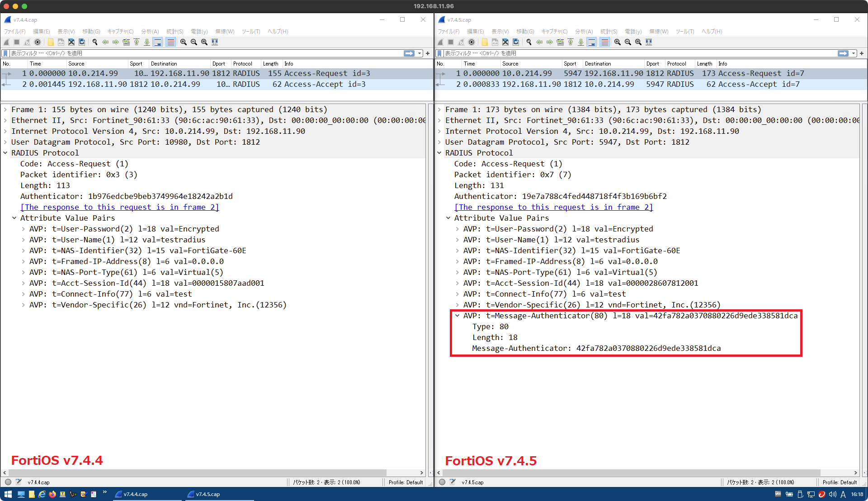The width and height of the screenshot is (868, 501).
Task: Click reload capture file icon in v7.4.4 window
Action: (82, 42)
